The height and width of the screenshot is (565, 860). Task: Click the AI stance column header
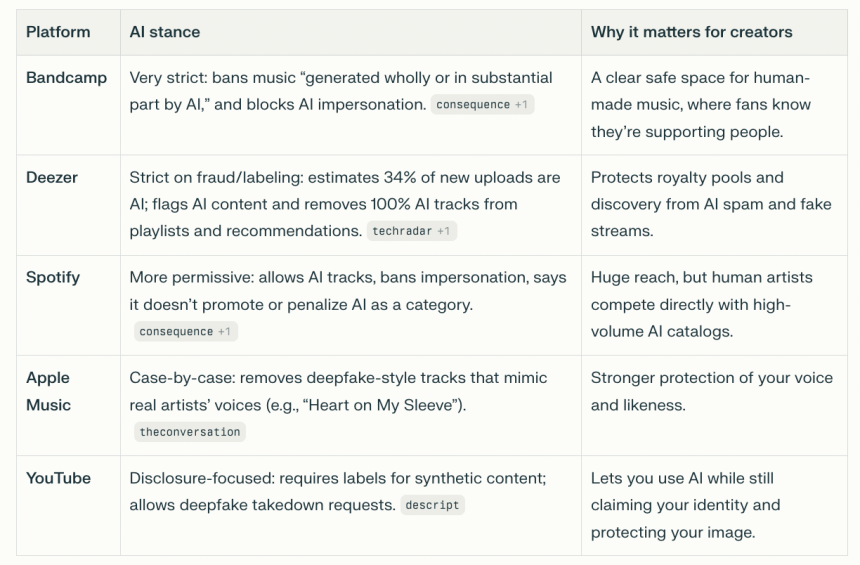(x=165, y=32)
